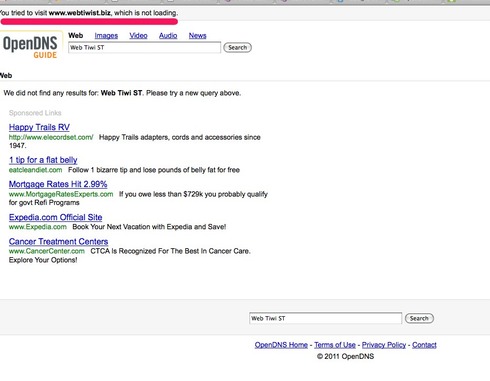
Task: Focus the bottom search input field
Action: 325,318
